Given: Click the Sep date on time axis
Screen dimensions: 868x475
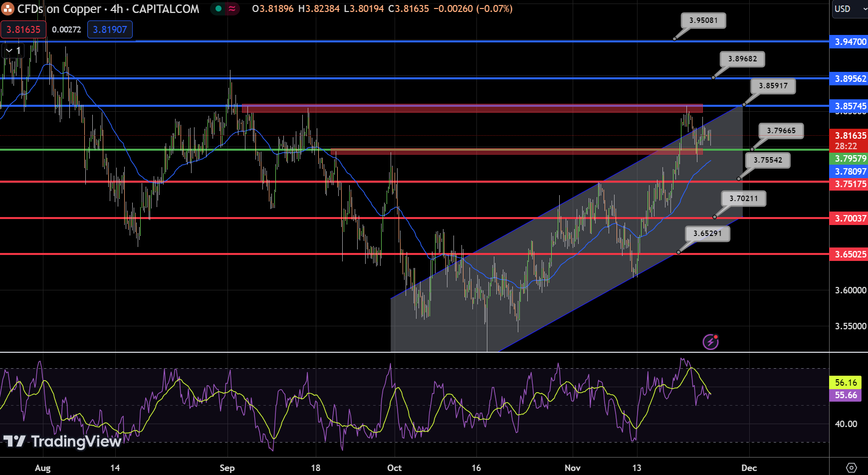Looking at the screenshot, I should point(227,468).
